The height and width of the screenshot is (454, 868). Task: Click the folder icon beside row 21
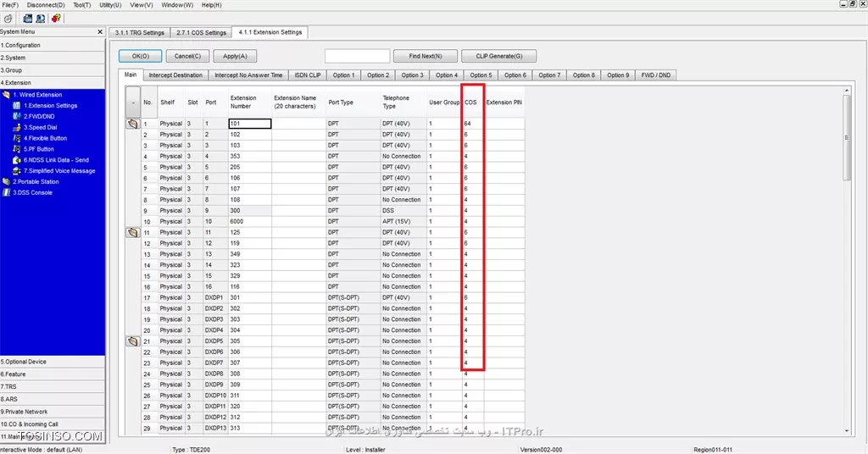133,341
